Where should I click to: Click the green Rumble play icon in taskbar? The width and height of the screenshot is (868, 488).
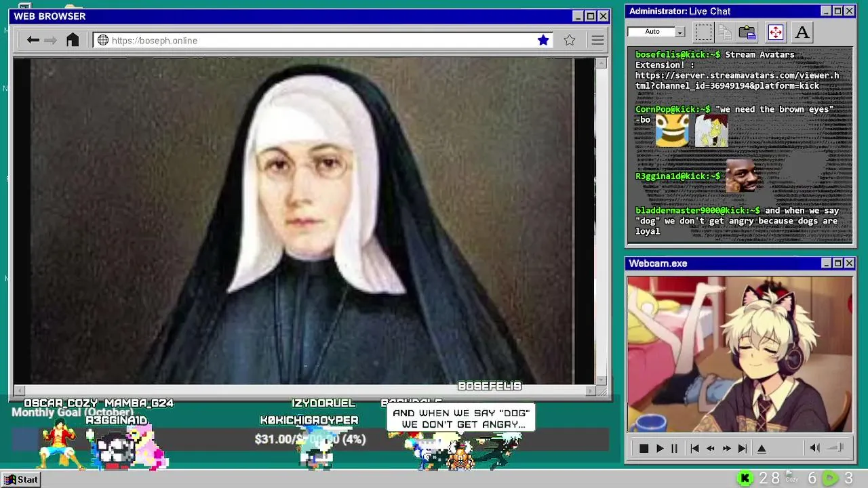830,479
